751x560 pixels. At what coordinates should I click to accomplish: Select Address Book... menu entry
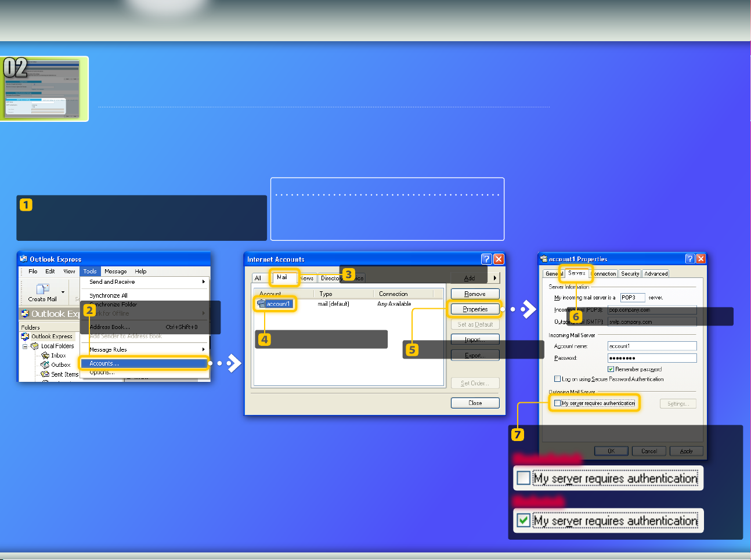point(110,327)
